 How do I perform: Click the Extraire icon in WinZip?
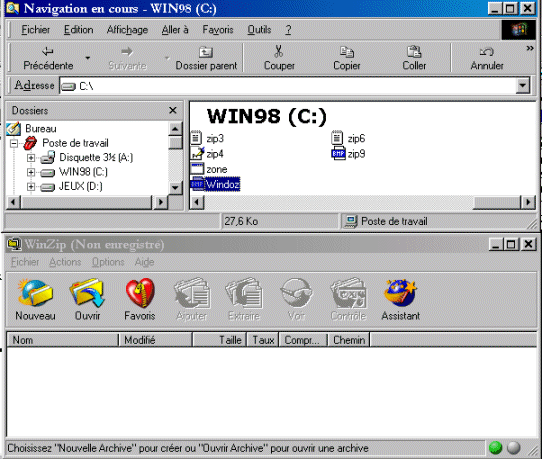[x=244, y=293]
